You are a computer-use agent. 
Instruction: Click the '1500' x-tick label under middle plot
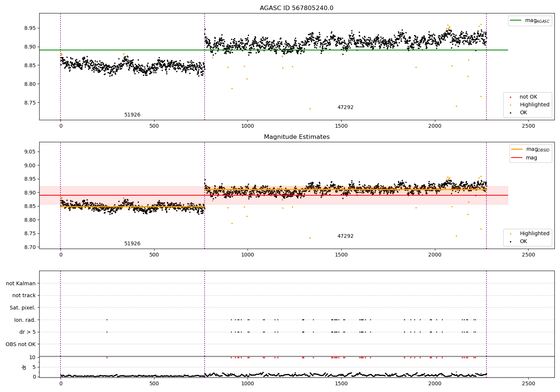[x=341, y=255]
